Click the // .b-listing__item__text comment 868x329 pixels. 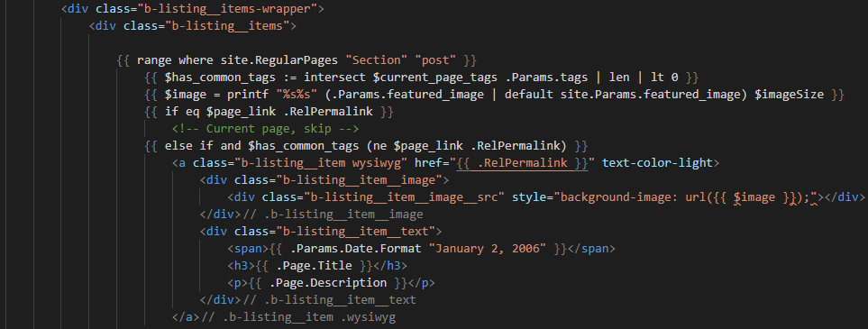coord(329,300)
